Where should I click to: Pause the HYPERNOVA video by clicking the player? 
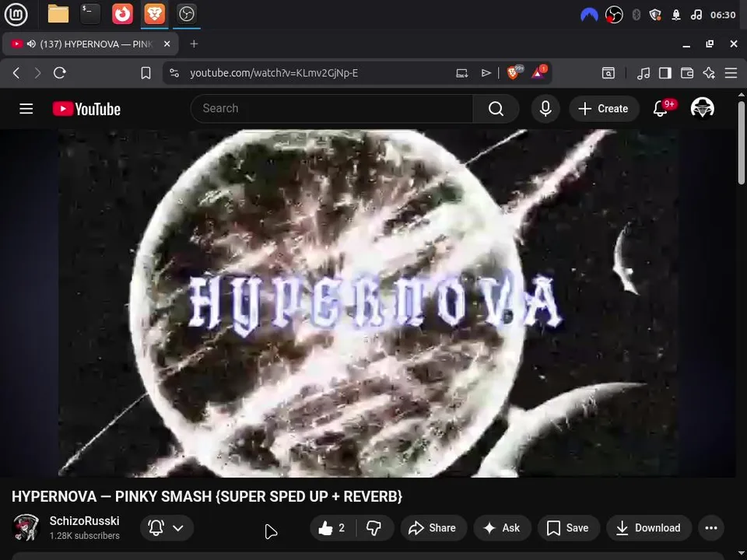coord(368,303)
